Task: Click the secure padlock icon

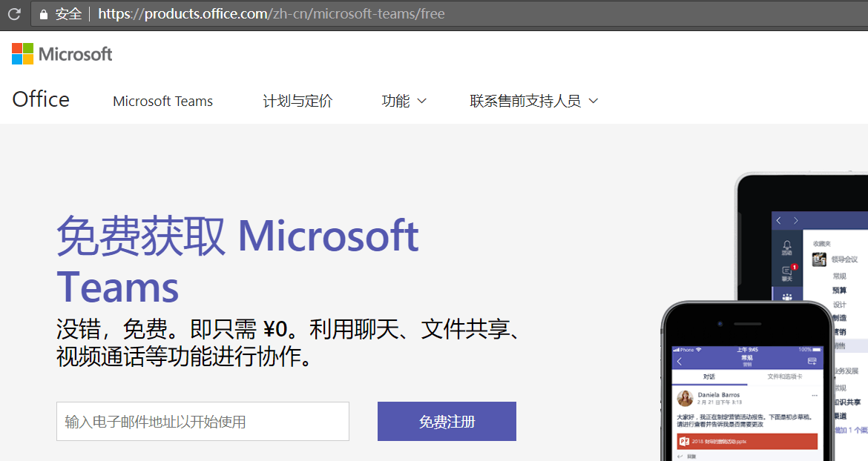Action: pos(44,14)
